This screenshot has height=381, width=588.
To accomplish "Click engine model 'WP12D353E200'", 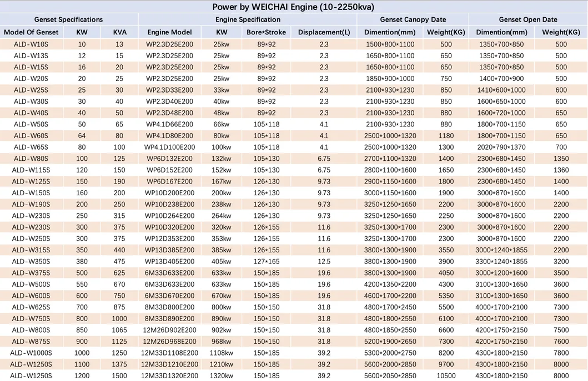I will tap(169, 238).
